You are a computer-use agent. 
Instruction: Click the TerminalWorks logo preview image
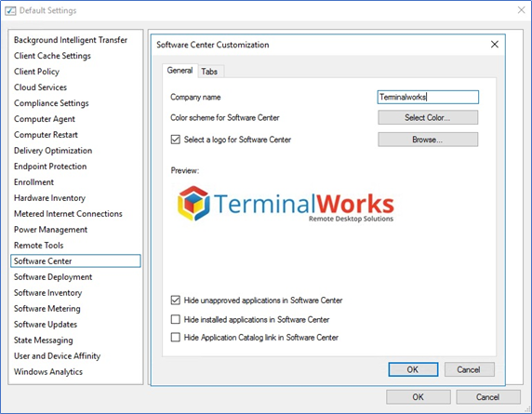coord(286,204)
